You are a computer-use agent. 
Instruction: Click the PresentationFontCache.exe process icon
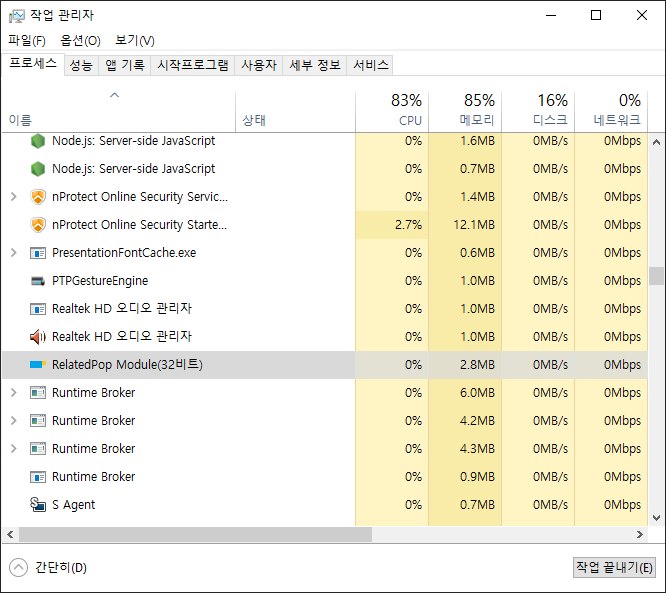tap(38, 253)
